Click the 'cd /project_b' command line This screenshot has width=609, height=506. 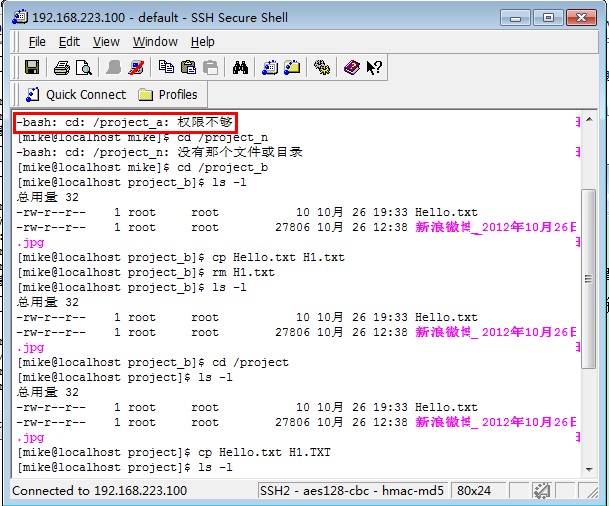tap(143, 167)
